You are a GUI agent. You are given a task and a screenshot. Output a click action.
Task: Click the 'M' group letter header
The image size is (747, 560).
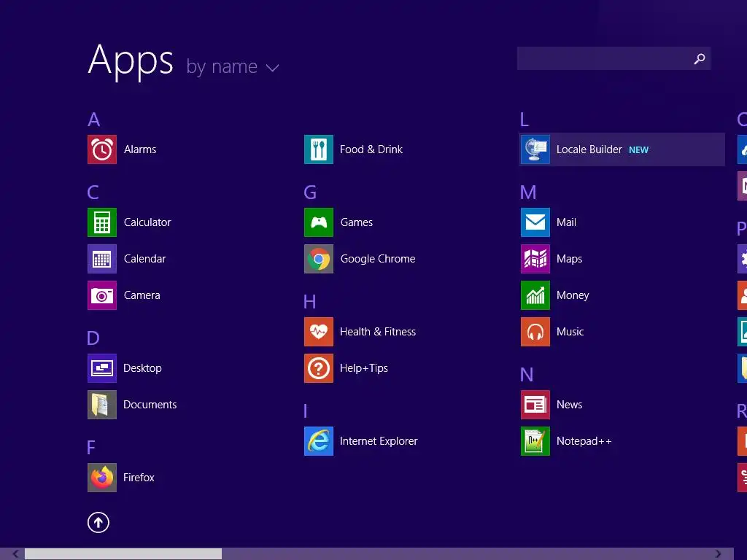click(x=528, y=192)
